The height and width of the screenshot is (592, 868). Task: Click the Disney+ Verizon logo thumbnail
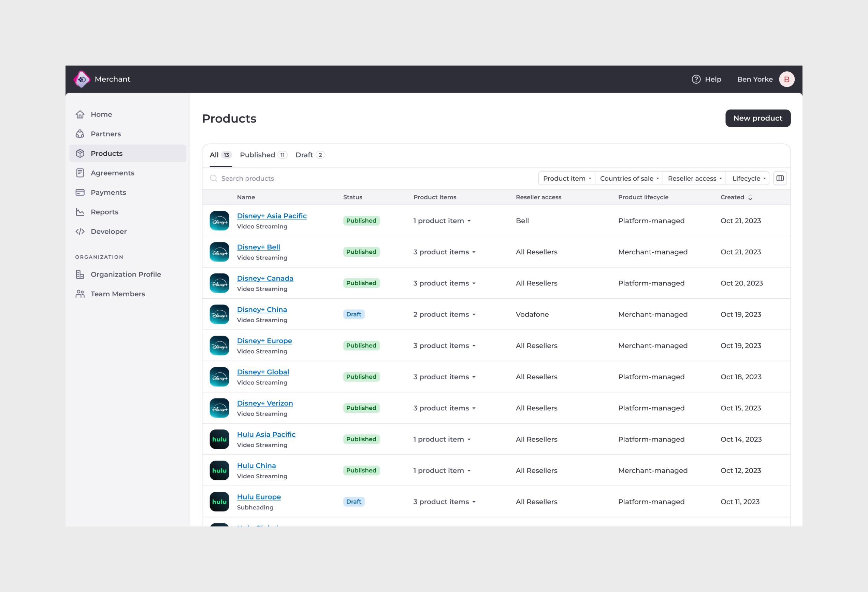click(x=219, y=408)
